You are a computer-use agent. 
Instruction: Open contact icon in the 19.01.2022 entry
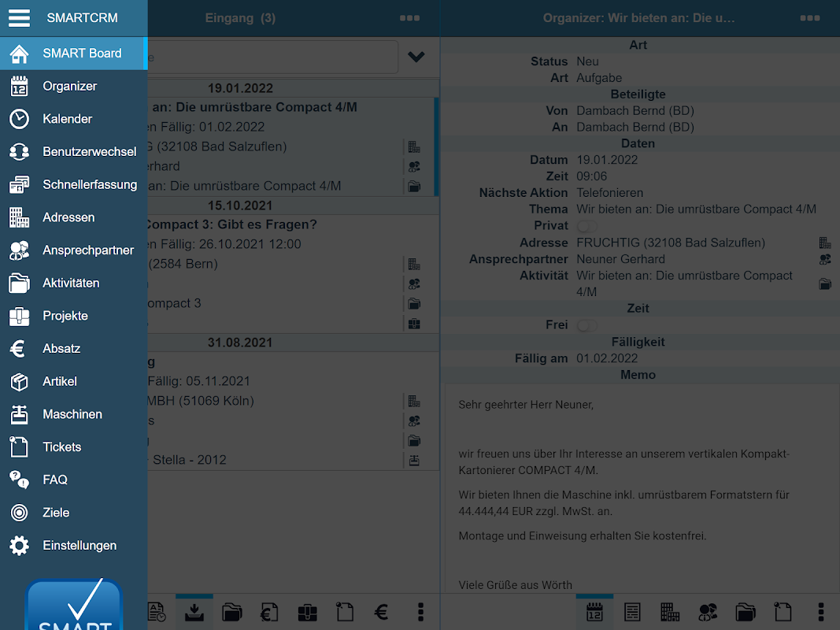point(414,167)
